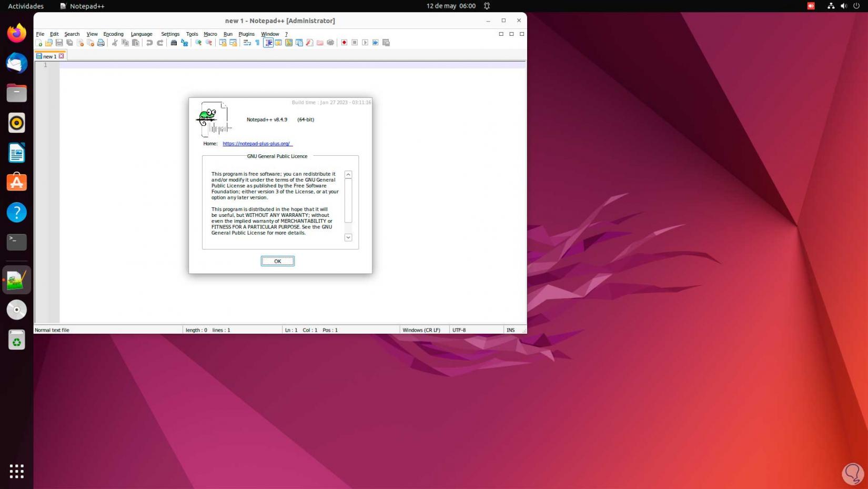Click Run a Macro Multiple Times icon

coord(376,43)
